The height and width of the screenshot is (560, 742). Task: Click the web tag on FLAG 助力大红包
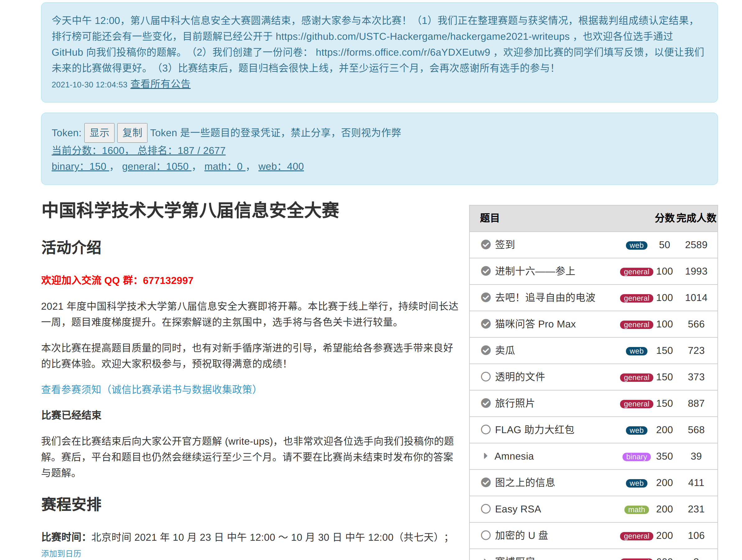[636, 430]
